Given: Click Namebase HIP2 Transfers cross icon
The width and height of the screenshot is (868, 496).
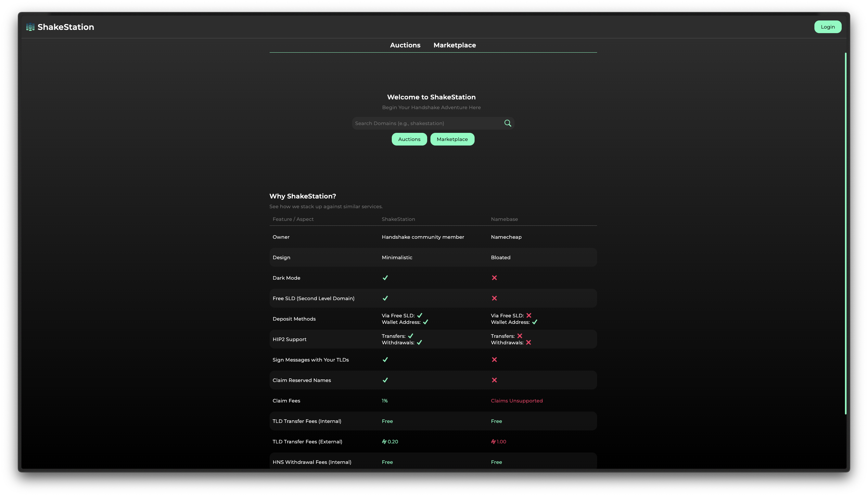Looking at the screenshot, I should pos(519,336).
